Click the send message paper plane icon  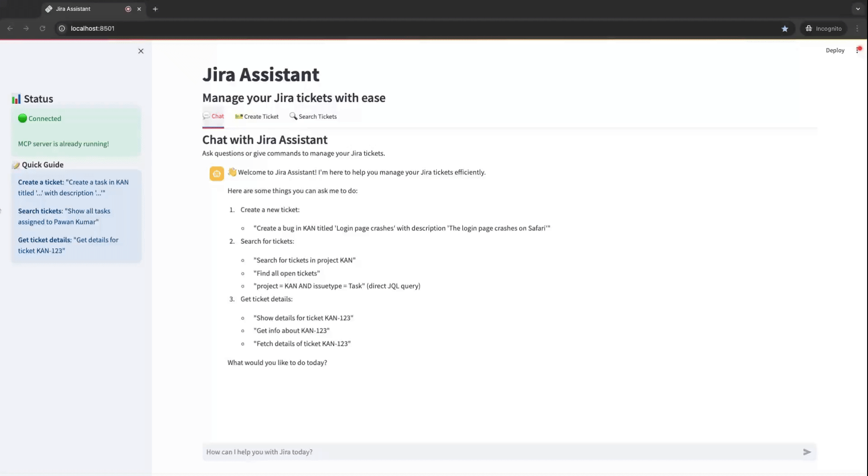pyautogui.click(x=807, y=452)
